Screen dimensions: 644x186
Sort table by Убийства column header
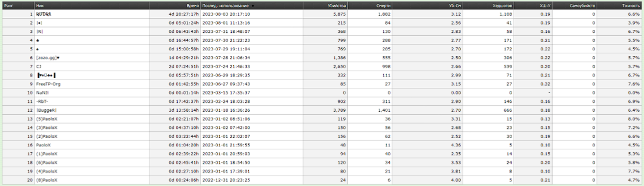(336, 6)
